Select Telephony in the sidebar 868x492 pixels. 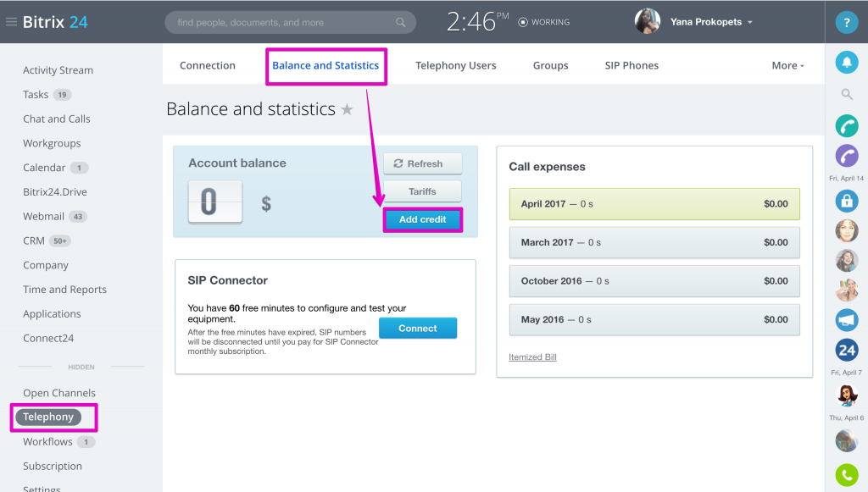pyautogui.click(x=48, y=417)
